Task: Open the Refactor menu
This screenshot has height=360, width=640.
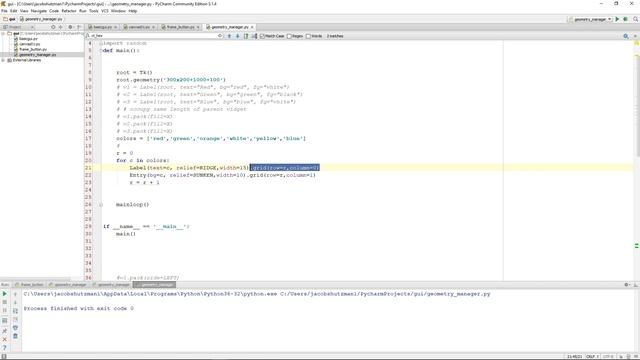Action: point(69,11)
